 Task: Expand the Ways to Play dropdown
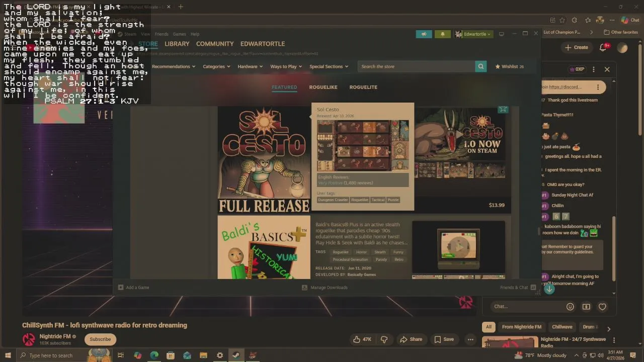click(x=287, y=66)
